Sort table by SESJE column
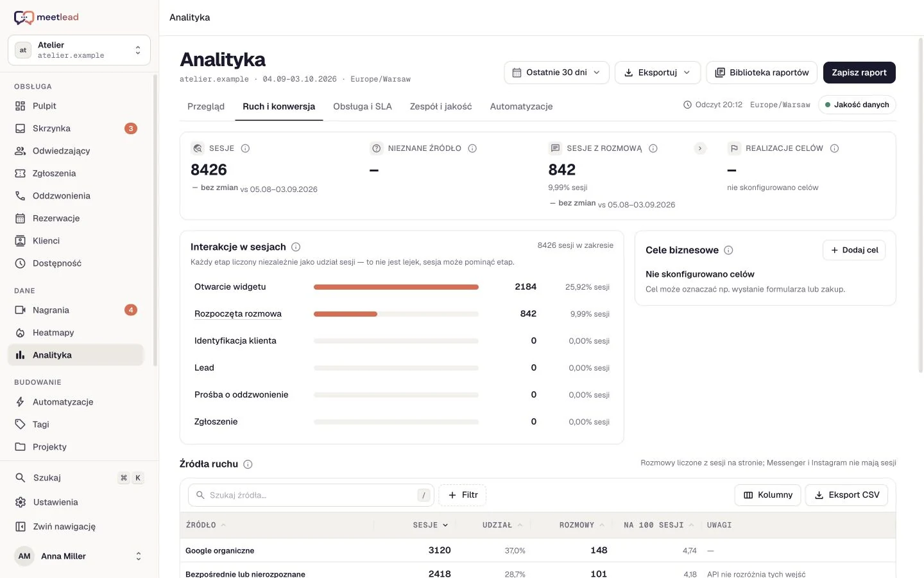 431,525
